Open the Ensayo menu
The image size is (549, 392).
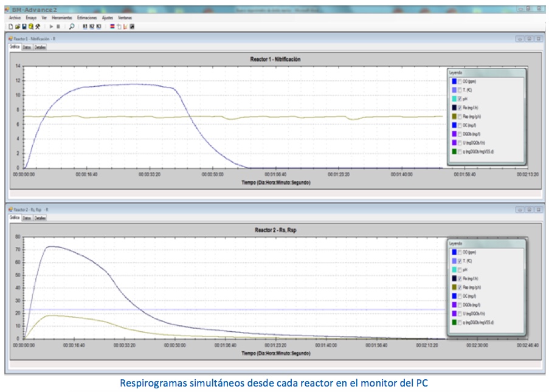click(x=31, y=18)
